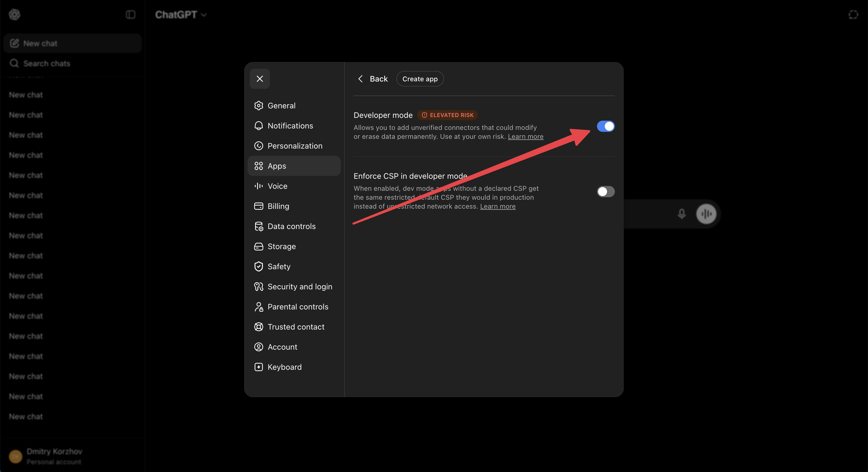Open the General settings tab

294,106
